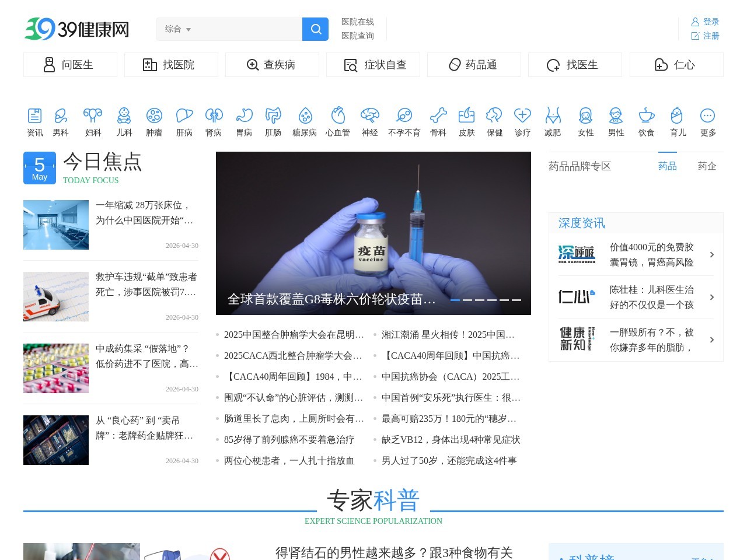Viewport: 747px width, 560px height.
Task: Select the last carousel slide indicator
Action: [x=516, y=300]
